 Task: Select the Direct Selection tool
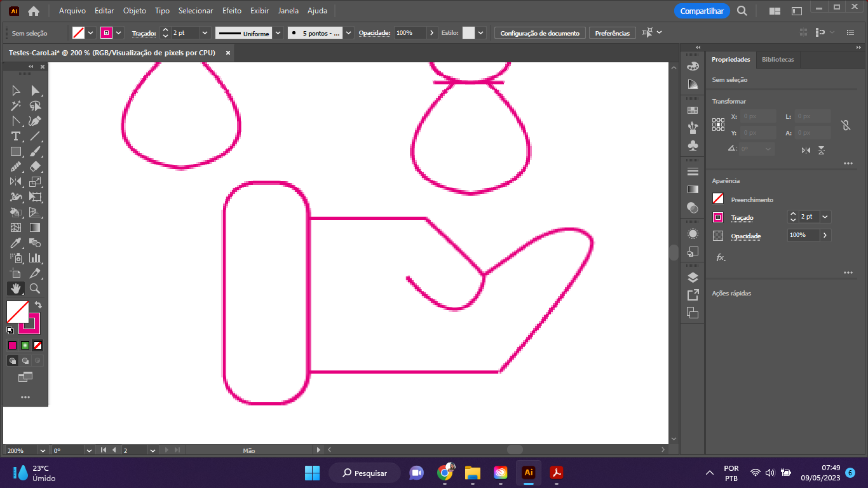pyautogui.click(x=35, y=90)
